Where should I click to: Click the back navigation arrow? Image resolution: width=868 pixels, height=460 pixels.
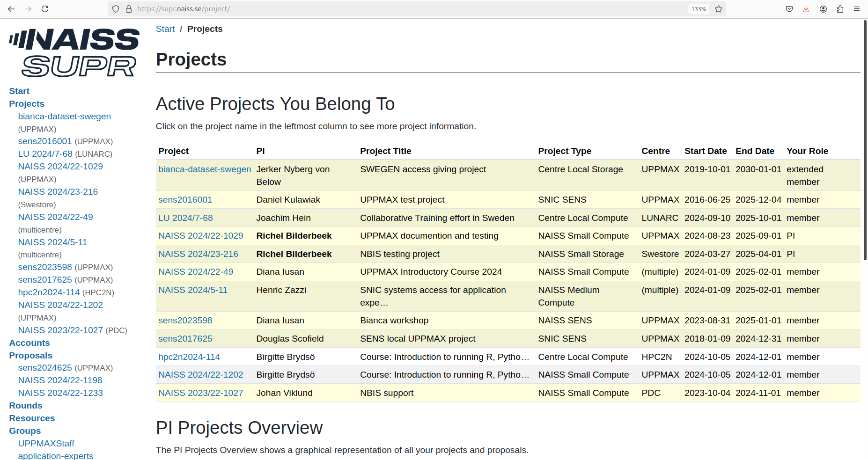(11, 8)
